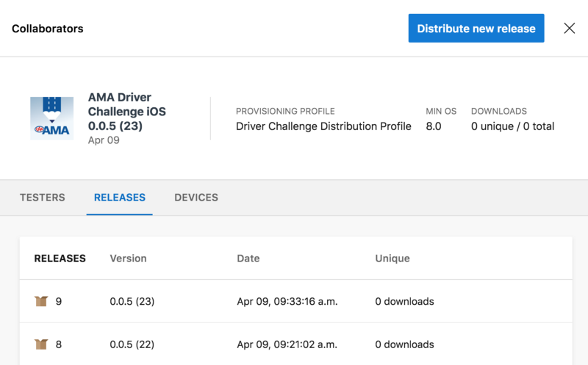Screen dimensions: 588x365
Task: Click release 9 date Apr 09, 09:33:16 a.m.
Action: point(287,301)
